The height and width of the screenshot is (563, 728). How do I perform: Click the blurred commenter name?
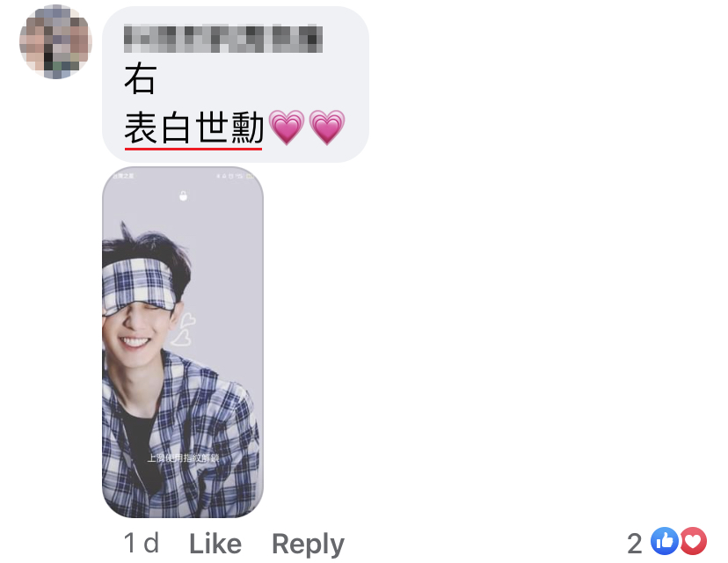223,38
